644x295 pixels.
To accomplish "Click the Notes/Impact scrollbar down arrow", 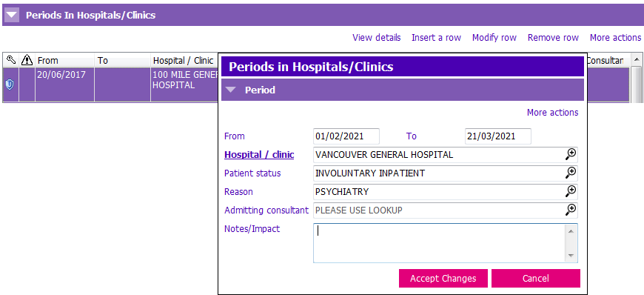I will click(x=571, y=256).
